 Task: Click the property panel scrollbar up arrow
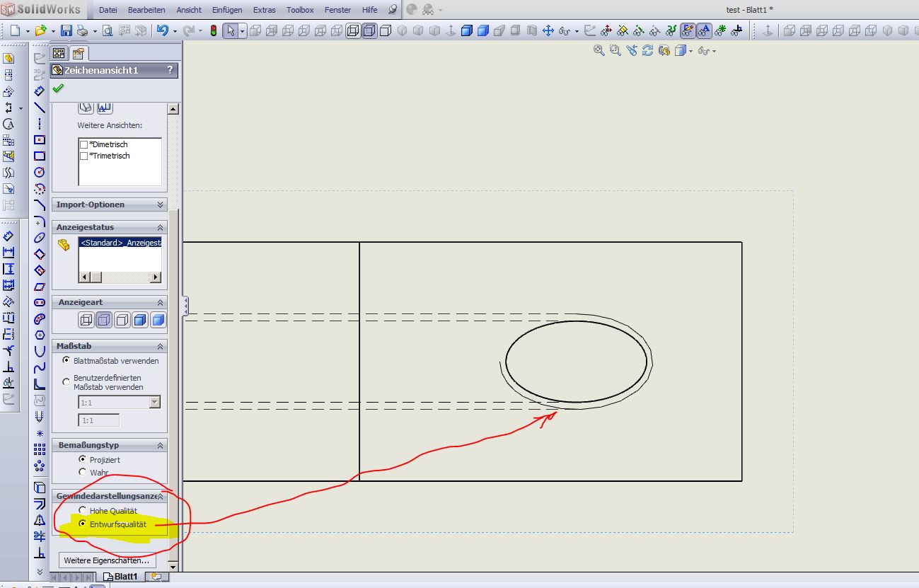point(173,109)
